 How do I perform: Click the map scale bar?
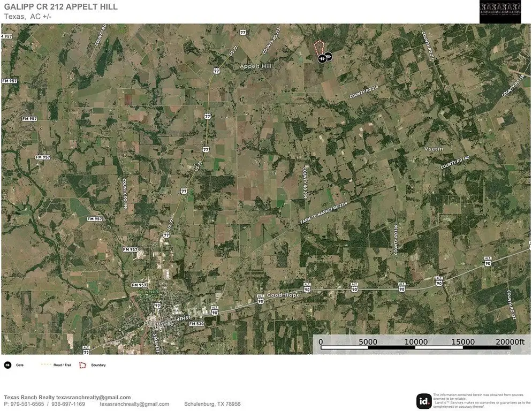415,345
